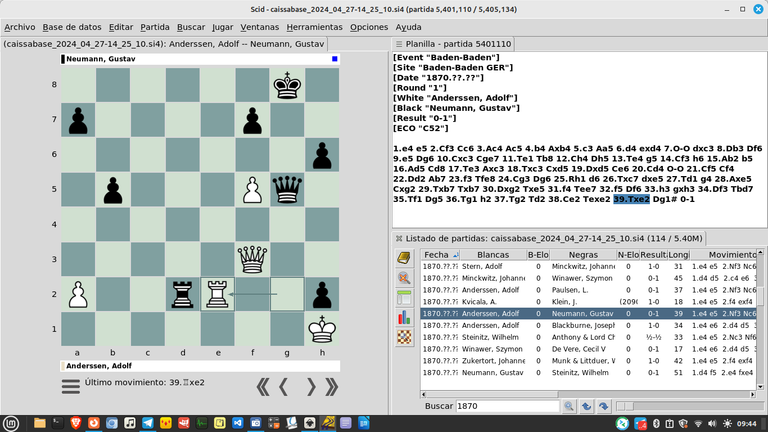Open the Buscar menu
This screenshot has height=432, width=768.
191,27
